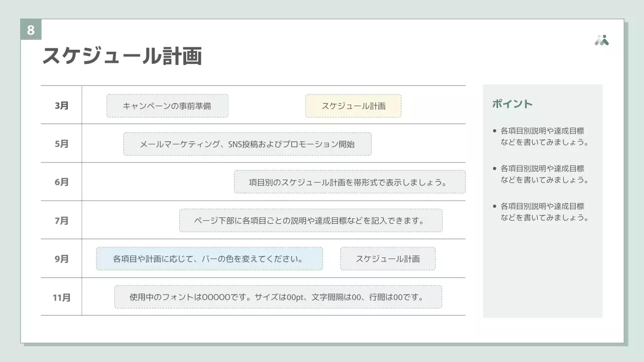Click the company logo mark top right

coord(603,39)
